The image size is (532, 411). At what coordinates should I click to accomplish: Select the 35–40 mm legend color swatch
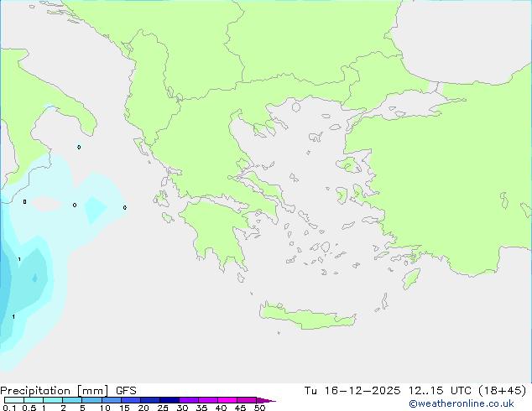(208, 400)
